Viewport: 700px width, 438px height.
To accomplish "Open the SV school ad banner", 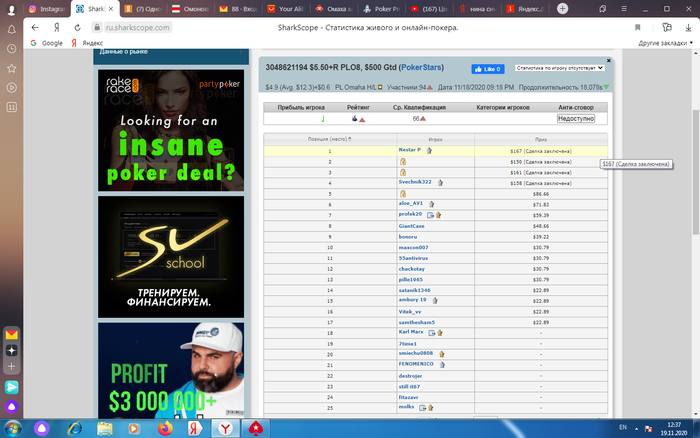I will [x=171, y=257].
